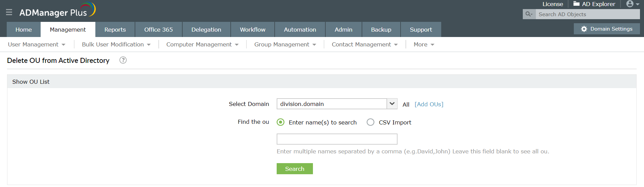Expand User Management dropdown menu
The height and width of the screenshot is (187, 644).
[37, 44]
